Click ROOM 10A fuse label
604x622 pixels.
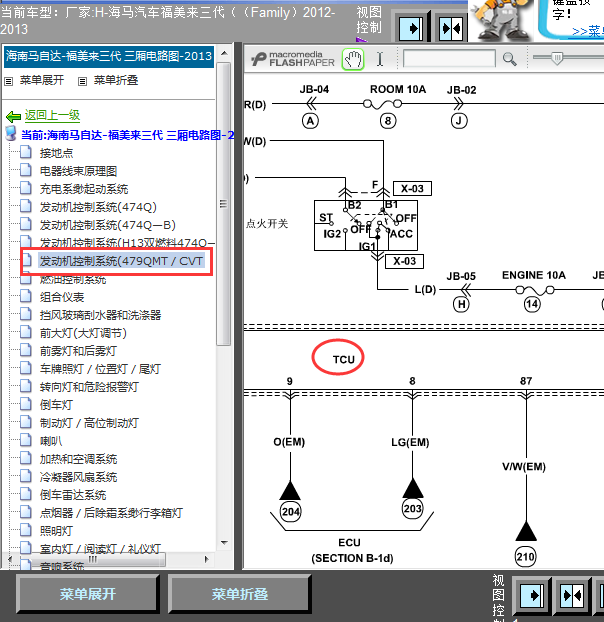398,89
